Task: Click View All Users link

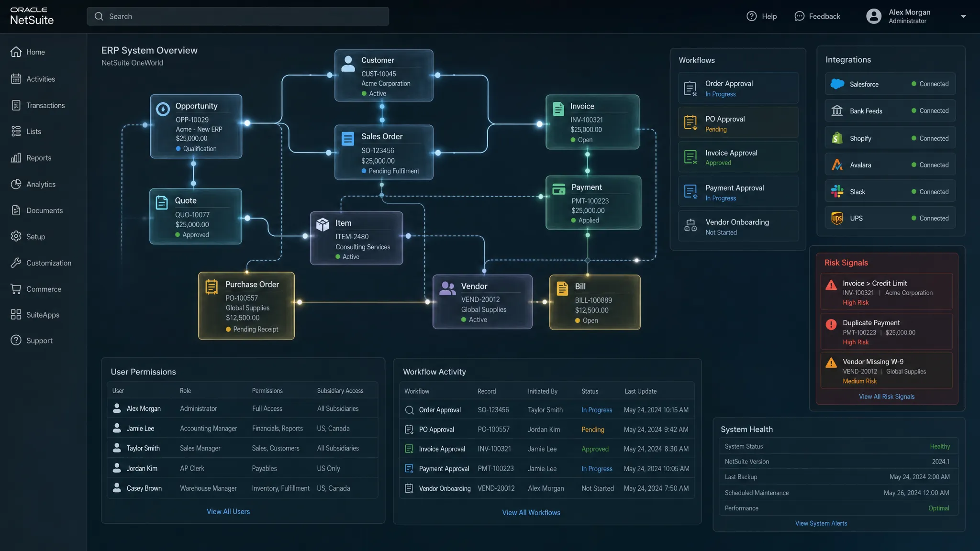Action: pos(228,511)
